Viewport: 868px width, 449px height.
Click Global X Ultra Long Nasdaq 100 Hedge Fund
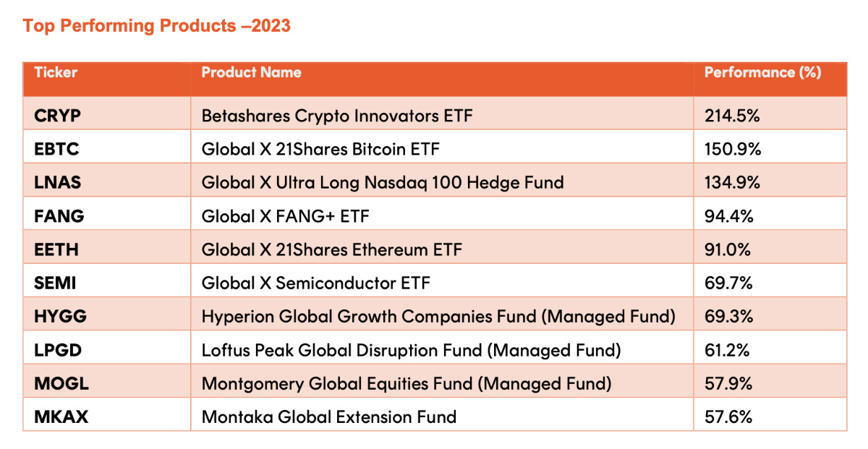coord(383,182)
